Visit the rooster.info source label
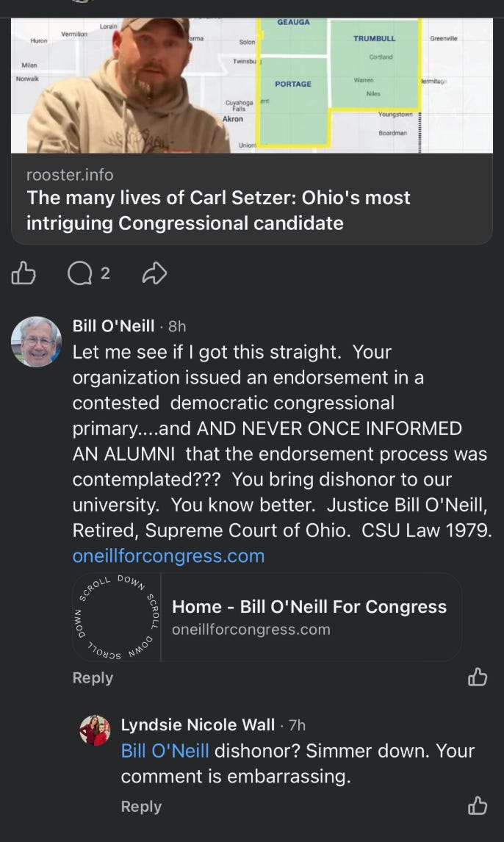 pyautogui.click(x=70, y=175)
